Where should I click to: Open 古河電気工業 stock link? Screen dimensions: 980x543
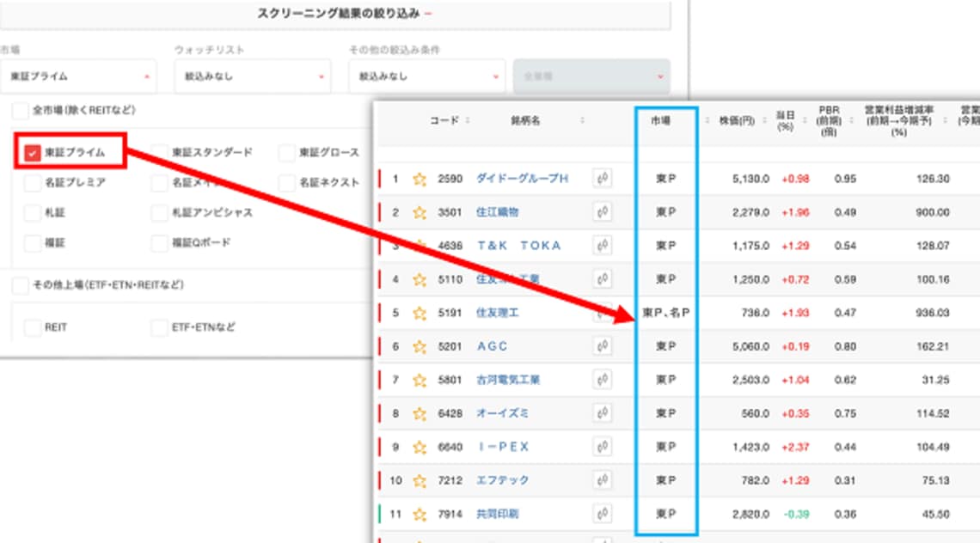507,379
